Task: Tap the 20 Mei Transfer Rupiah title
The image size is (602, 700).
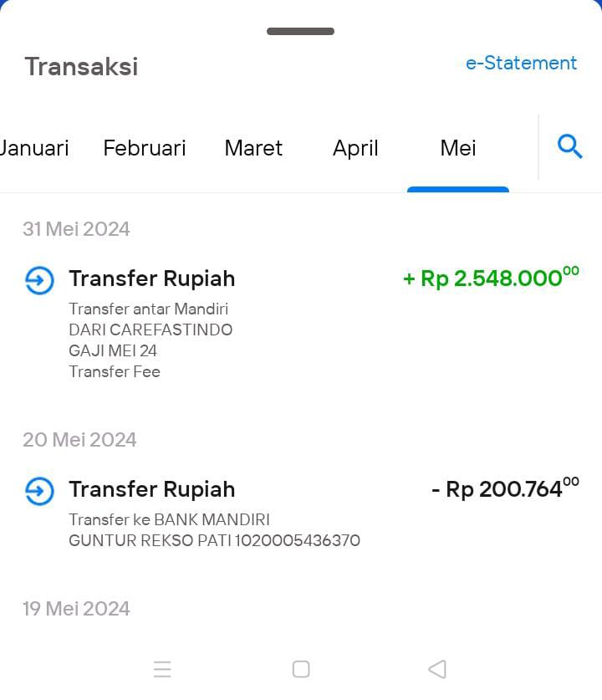Action: pos(151,489)
